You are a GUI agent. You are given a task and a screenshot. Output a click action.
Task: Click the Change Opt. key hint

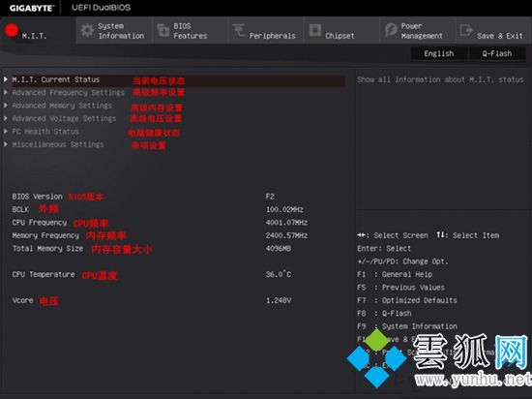(402, 261)
